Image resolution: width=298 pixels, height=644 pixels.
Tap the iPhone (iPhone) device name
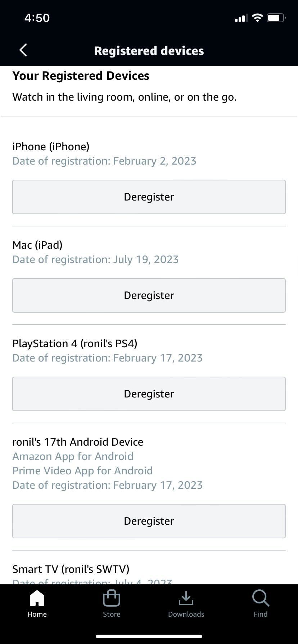click(x=51, y=147)
